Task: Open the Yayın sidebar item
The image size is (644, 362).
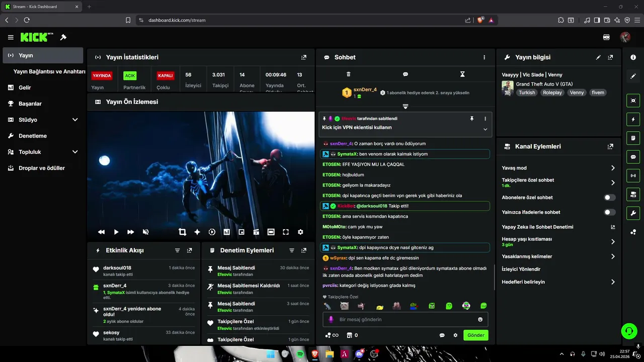Action: coord(43,55)
